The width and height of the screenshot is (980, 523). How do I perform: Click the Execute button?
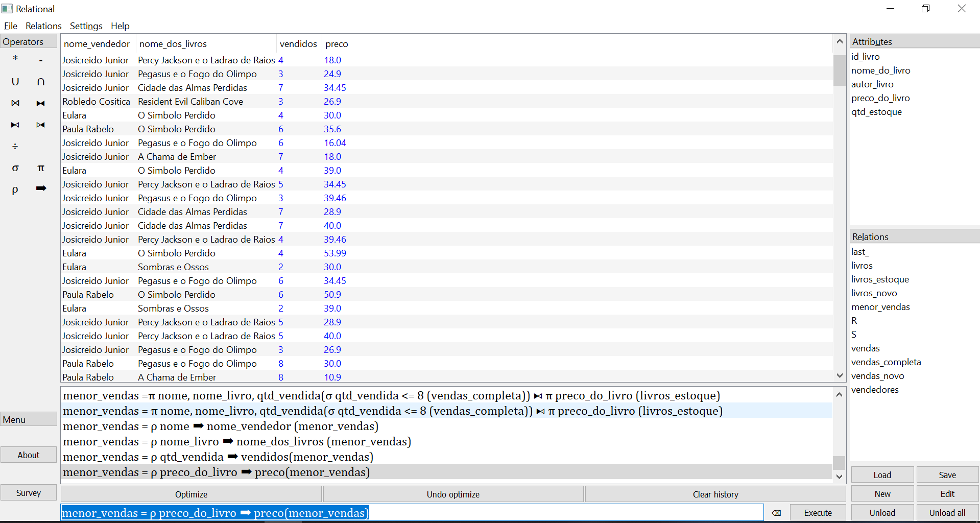pyautogui.click(x=818, y=513)
